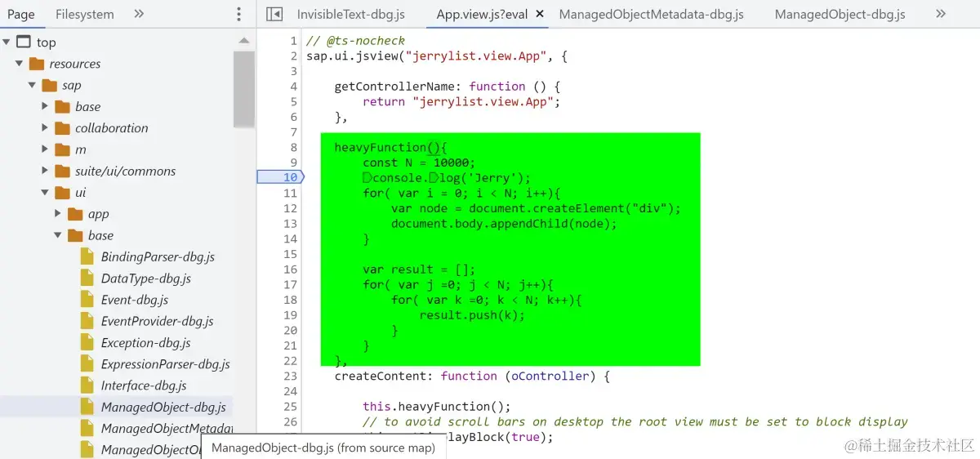Set a breakpoint on line 2 gutter

coord(294,56)
